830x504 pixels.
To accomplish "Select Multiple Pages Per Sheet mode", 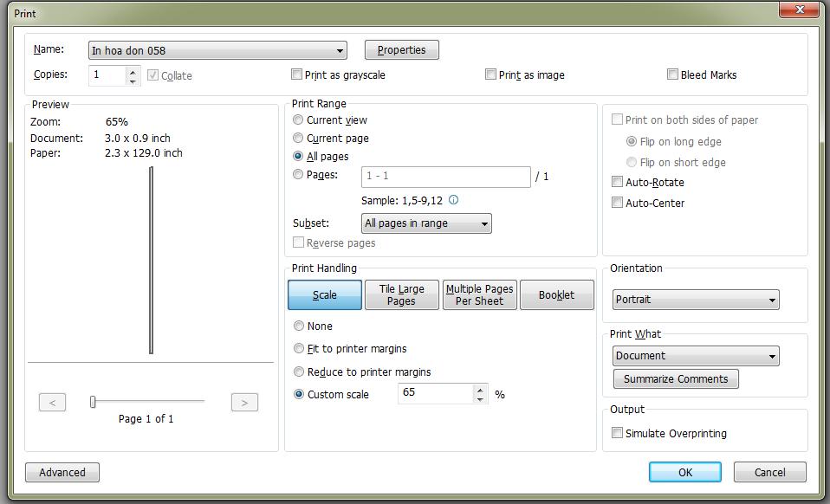I will 480,294.
